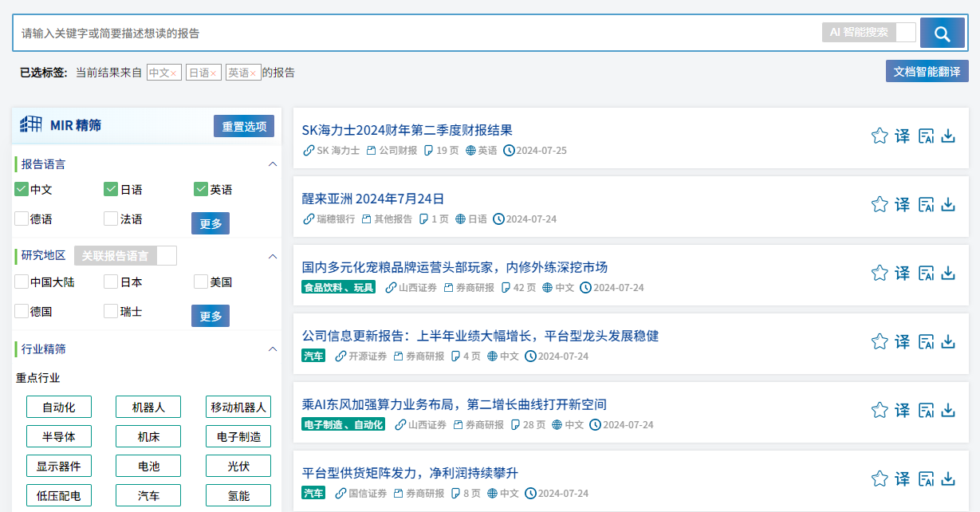The width and height of the screenshot is (980, 512).
Task: Open AI summary icon for 公司信息更新报告
Action: (926, 341)
